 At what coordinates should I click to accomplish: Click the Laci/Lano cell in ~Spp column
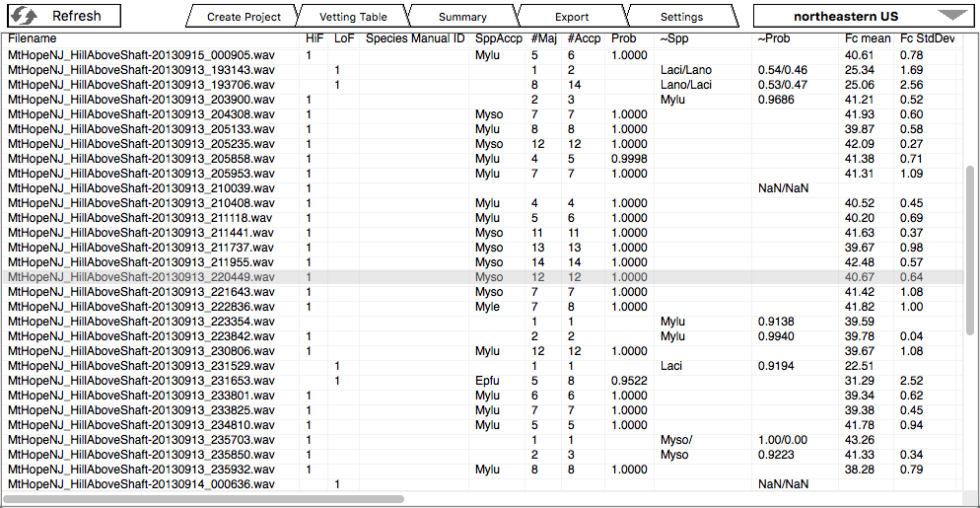pos(685,70)
